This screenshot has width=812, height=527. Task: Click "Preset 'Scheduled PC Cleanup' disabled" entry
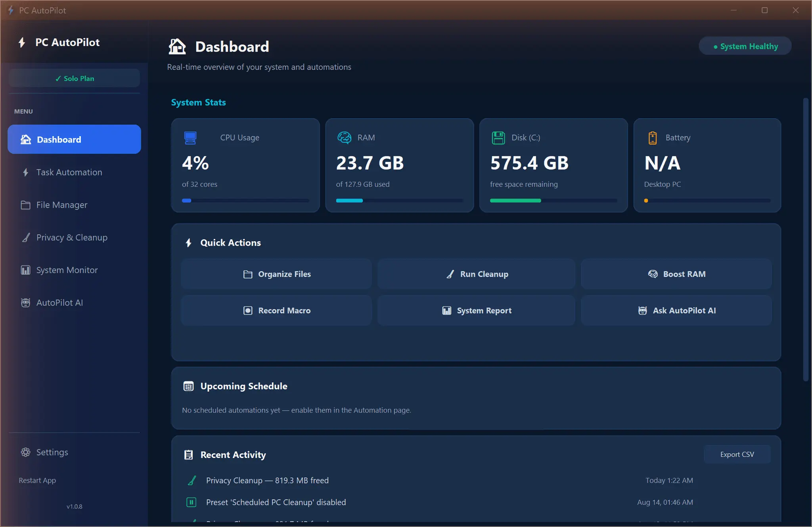point(276,502)
